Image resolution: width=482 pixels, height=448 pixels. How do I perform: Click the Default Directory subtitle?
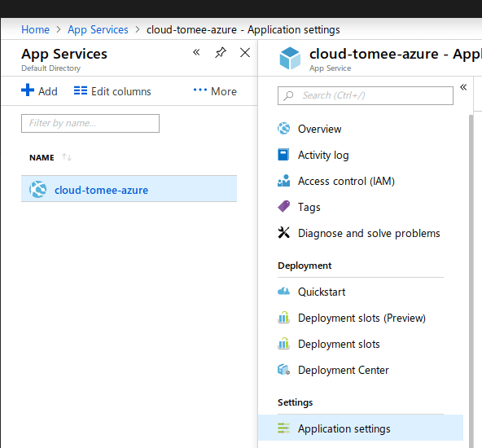coord(50,68)
